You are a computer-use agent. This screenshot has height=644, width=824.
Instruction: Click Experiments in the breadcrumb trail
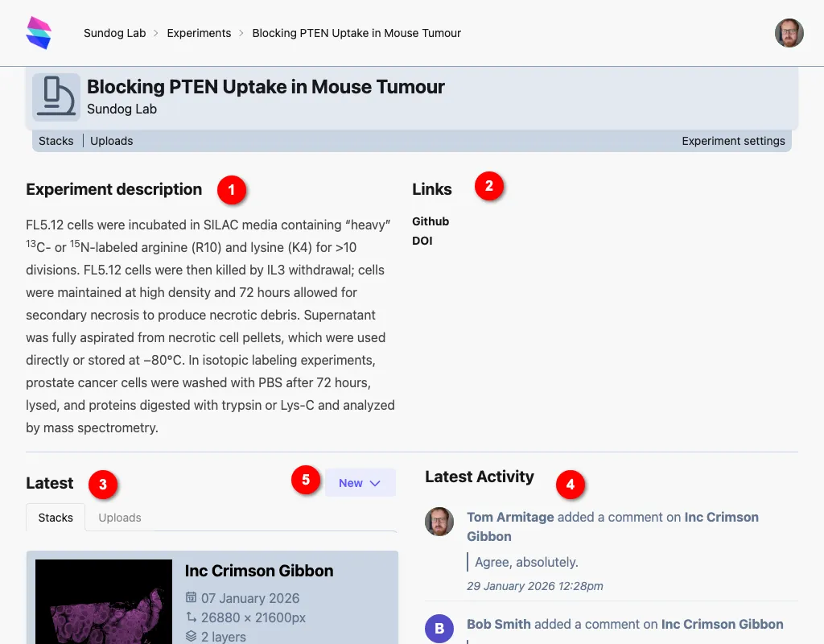tap(199, 33)
